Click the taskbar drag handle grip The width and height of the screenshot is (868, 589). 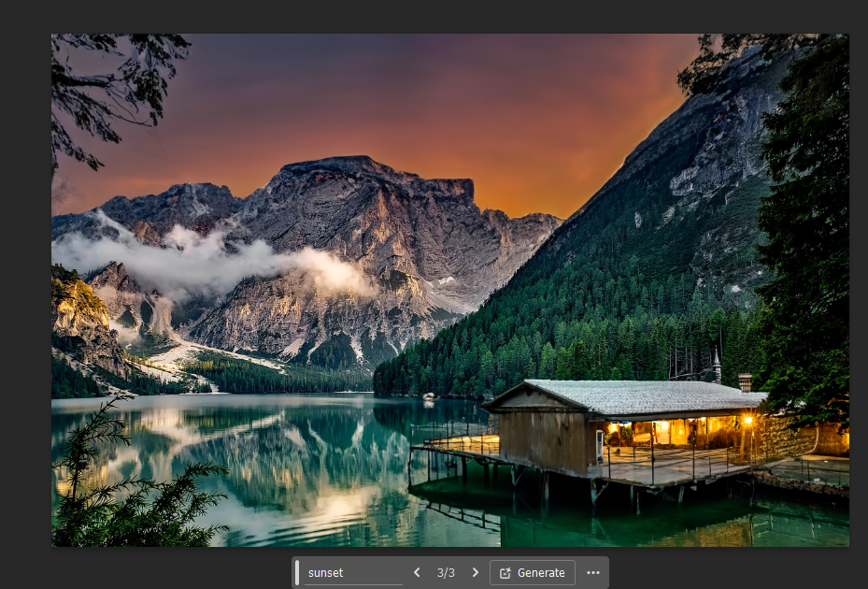[x=297, y=573]
